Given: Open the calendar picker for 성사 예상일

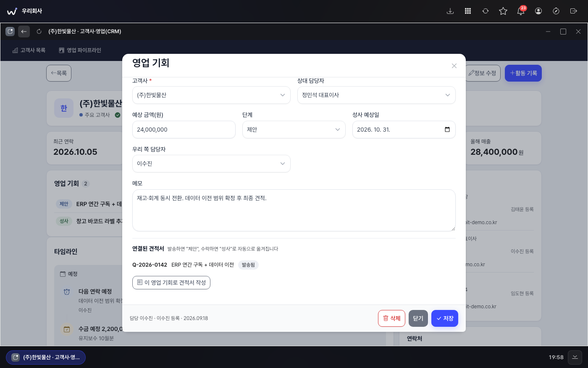Looking at the screenshot, I should pyautogui.click(x=447, y=130).
